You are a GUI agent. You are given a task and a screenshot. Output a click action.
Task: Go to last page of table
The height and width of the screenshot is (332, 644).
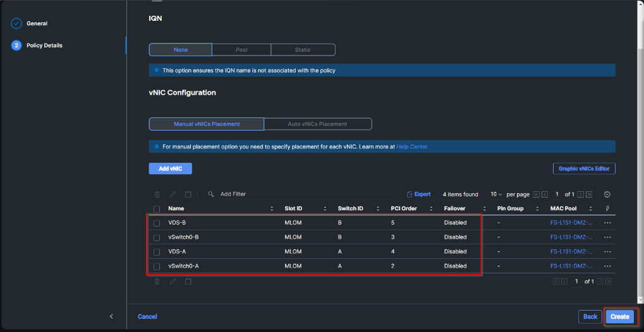tap(589, 194)
